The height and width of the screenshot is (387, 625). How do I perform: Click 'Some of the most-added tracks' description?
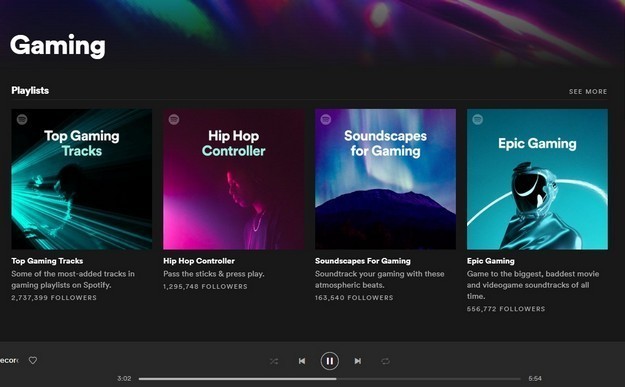(x=73, y=279)
